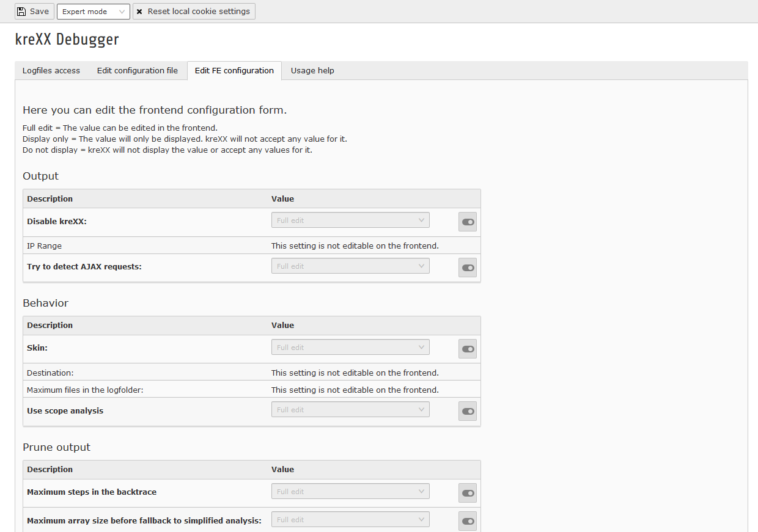Image resolution: width=758 pixels, height=532 pixels.
Task: Click the Description column header in Behavior table
Action: [x=50, y=325]
